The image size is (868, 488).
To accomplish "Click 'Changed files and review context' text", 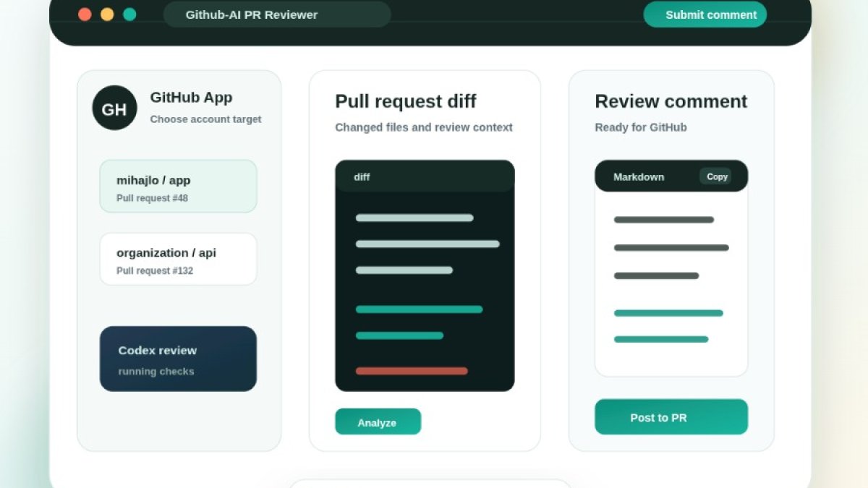I will (424, 127).
